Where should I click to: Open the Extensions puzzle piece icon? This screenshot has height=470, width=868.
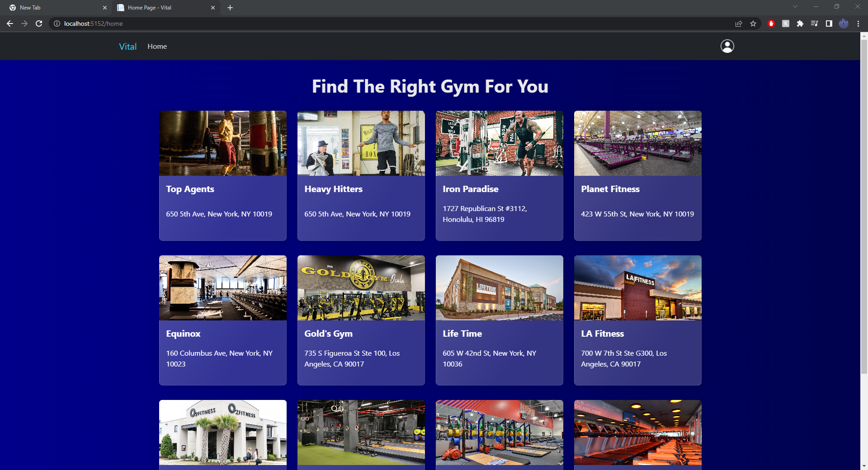coord(800,23)
